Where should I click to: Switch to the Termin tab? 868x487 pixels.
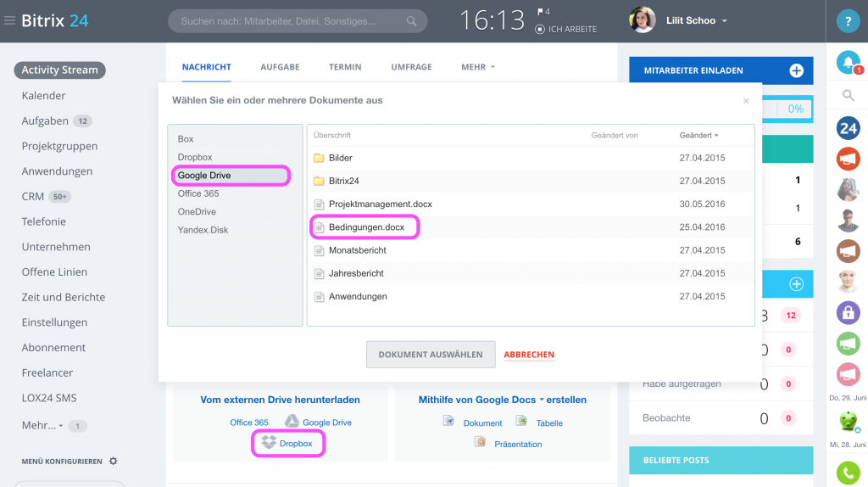pyautogui.click(x=345, y=67)
